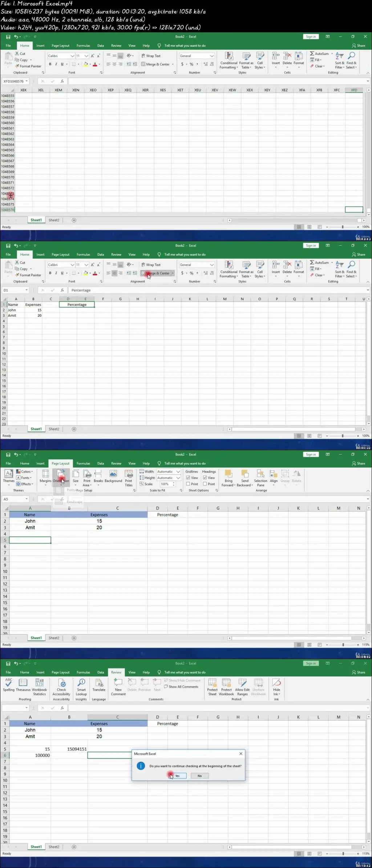
Task: Expand the Colors theme dropdown
Action: tap(24, 472)
